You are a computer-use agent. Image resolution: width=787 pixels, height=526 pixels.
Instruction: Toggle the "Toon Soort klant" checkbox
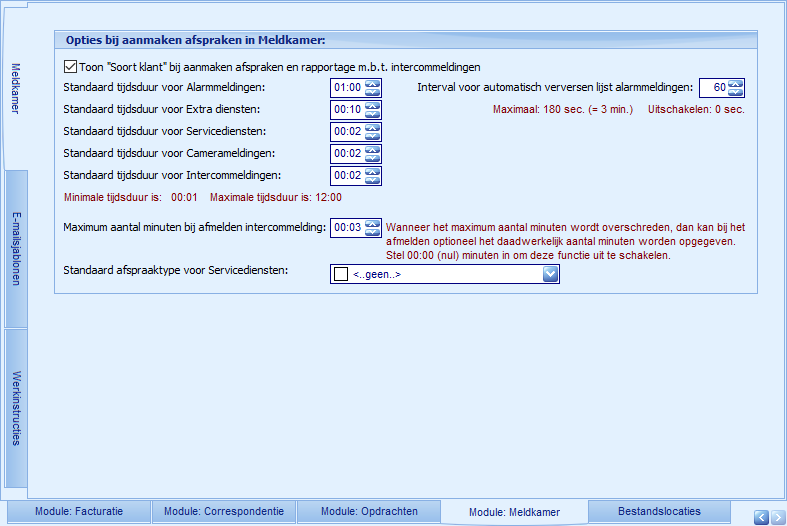coord(70,67)
